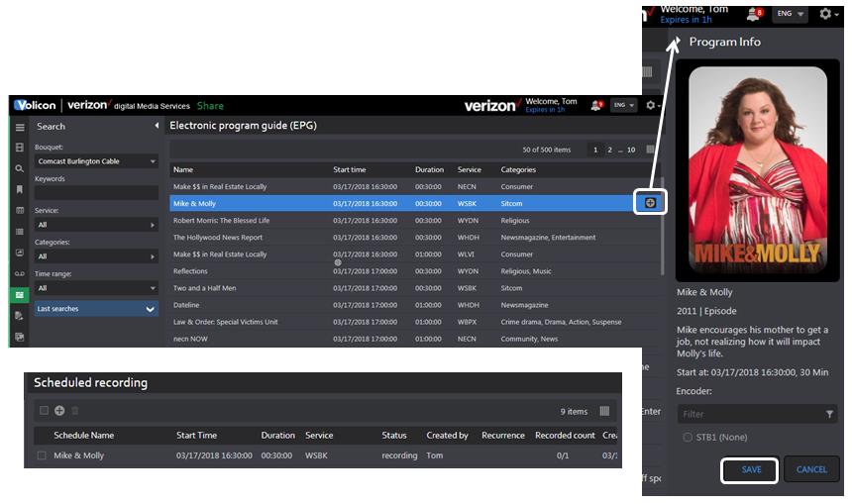Image resolution: width=852 pixels, height=504 pixels.
Task: Select the Two and a Half Men row
Action: point(415,288)
